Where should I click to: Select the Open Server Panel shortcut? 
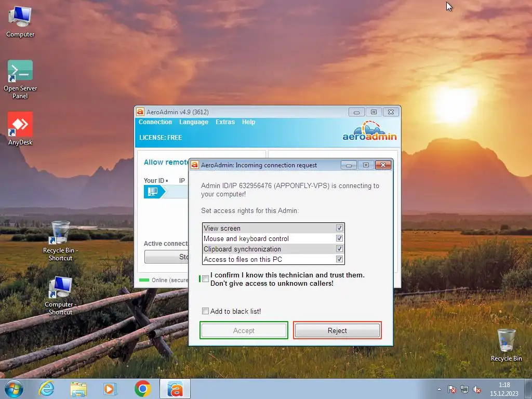tap(20, 79)
